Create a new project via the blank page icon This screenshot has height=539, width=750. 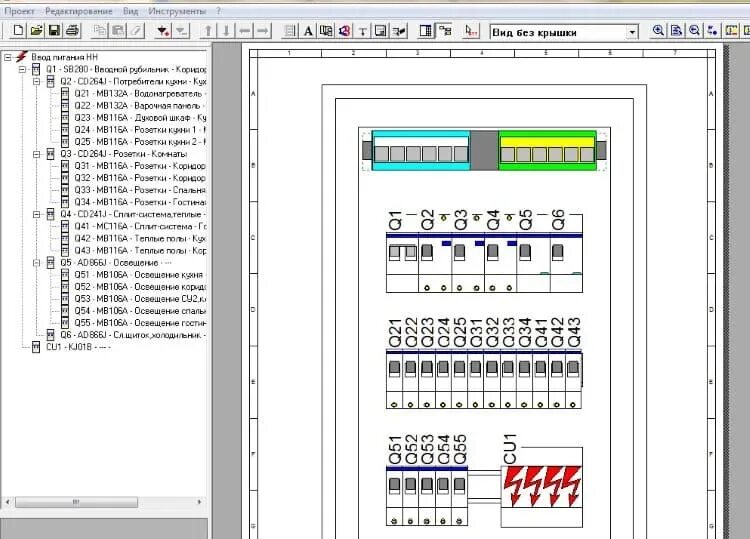(18, 32)
